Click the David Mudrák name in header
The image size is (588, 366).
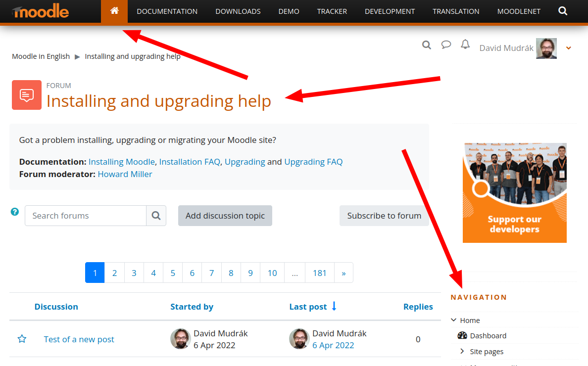506,48
